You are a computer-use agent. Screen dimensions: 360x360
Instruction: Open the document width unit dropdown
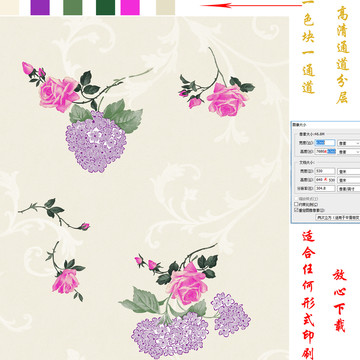(349, 172)
